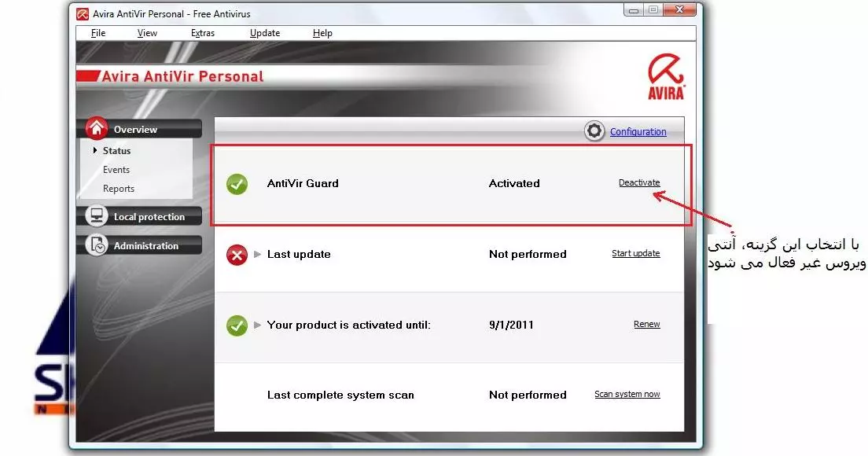Click the Avira icon in title bar
The image size is (868, 456).
82,13
